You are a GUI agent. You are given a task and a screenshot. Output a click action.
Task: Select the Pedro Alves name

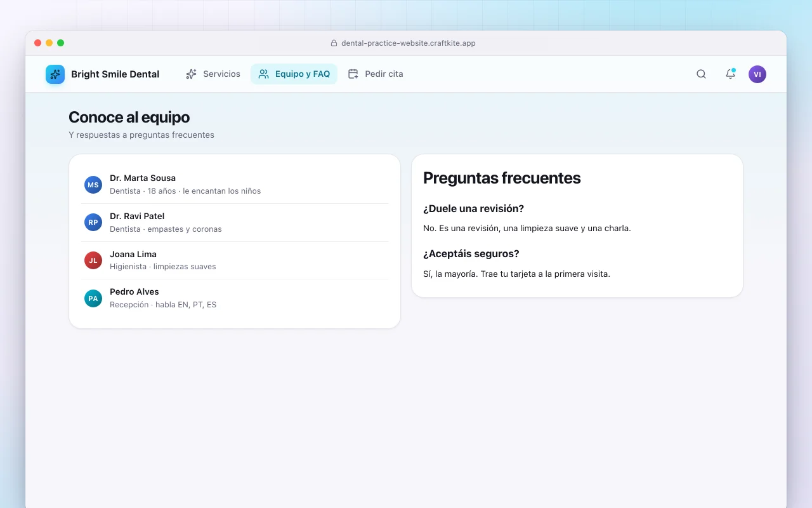pyautogui.click(x=134, y=292)
